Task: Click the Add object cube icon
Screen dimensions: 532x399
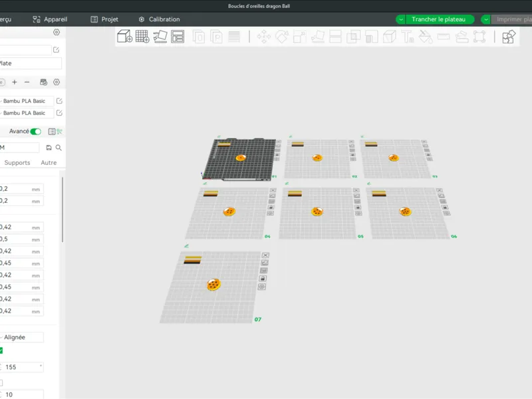Action: [124, 37]
